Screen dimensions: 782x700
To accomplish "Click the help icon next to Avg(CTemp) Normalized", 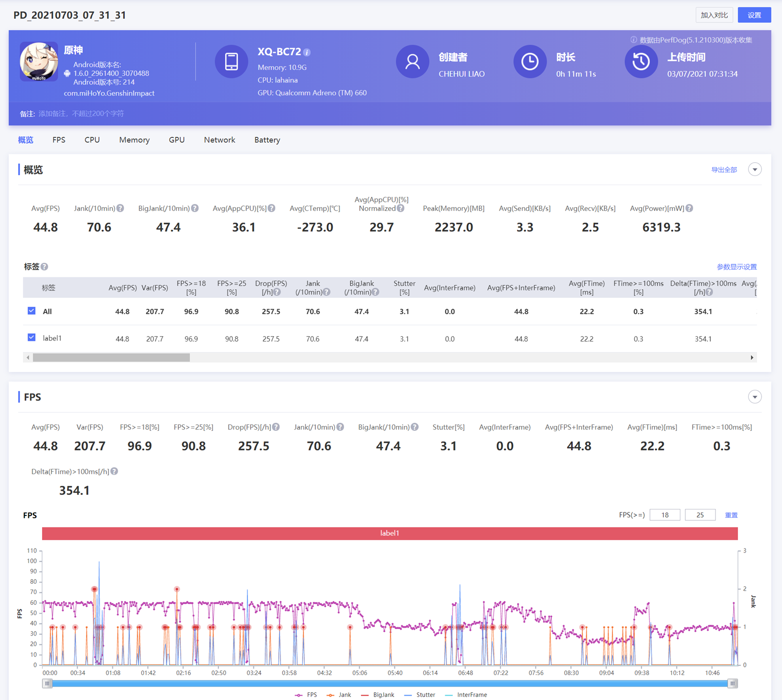I will tap(401, 209).
